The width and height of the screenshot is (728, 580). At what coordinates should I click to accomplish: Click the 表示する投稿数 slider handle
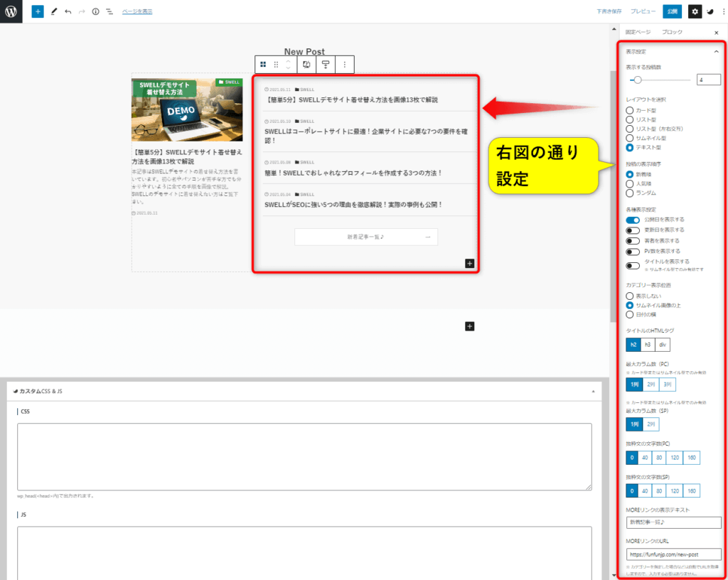pyautogui.click(x=638, y=80)
